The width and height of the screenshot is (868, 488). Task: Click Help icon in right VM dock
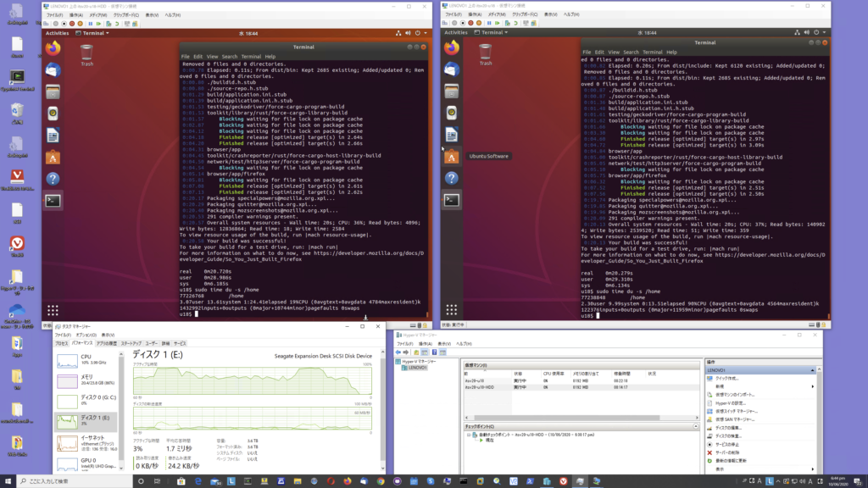pos(452,179)
